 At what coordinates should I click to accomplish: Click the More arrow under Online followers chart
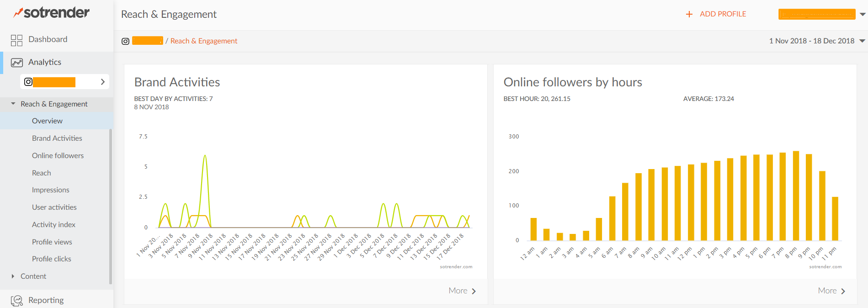click(x=843, y=291)
